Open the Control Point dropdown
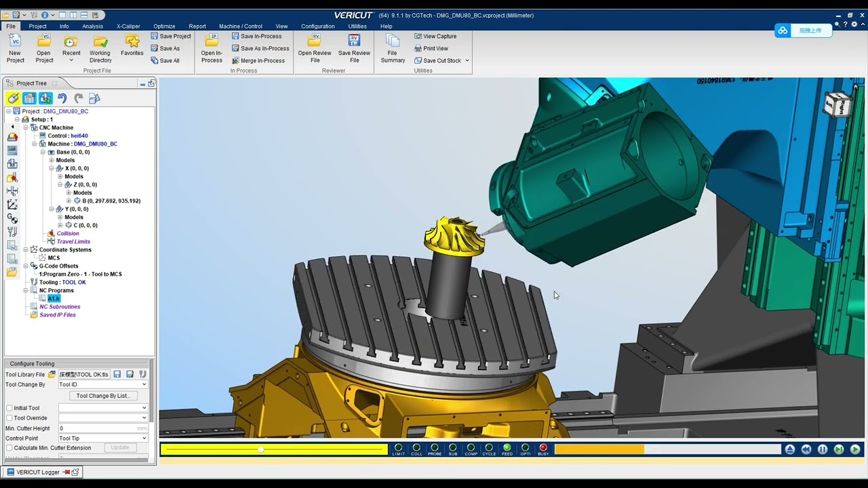 point(102,439)
